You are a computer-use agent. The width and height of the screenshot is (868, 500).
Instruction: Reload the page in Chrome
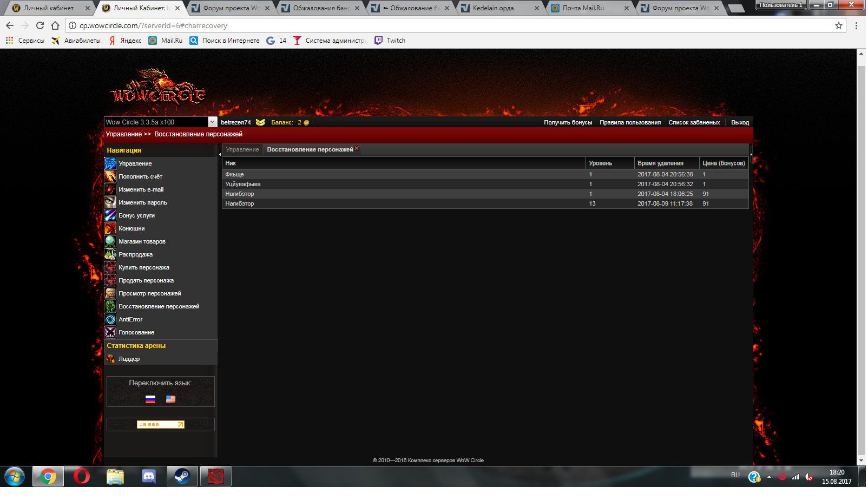pos(40,25)
